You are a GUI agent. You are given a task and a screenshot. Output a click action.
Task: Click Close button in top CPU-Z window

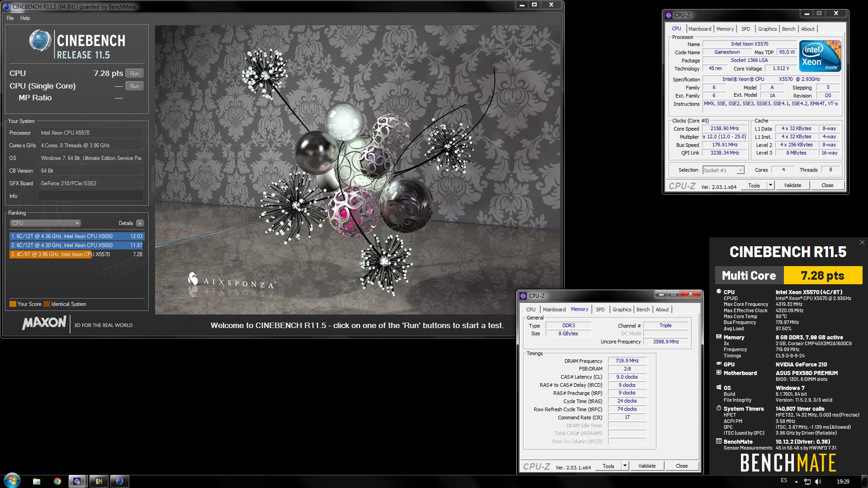[x=827, y=186]
